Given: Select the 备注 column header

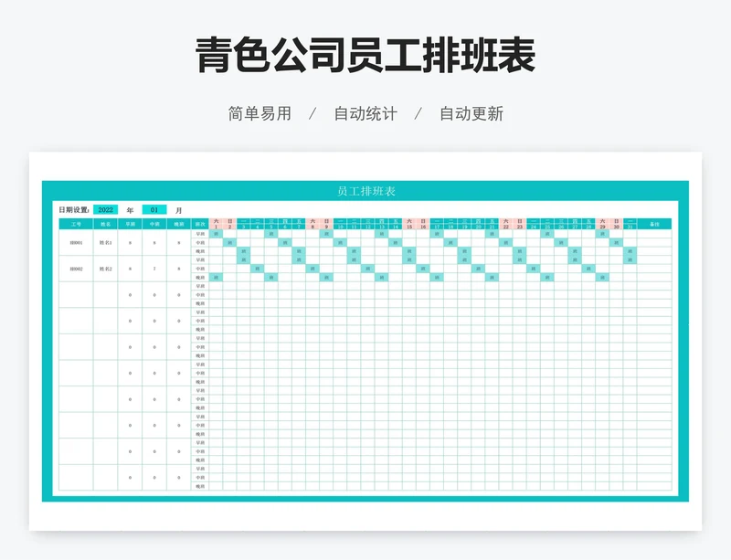Looking at the screenshot, I should click(654, 225).
